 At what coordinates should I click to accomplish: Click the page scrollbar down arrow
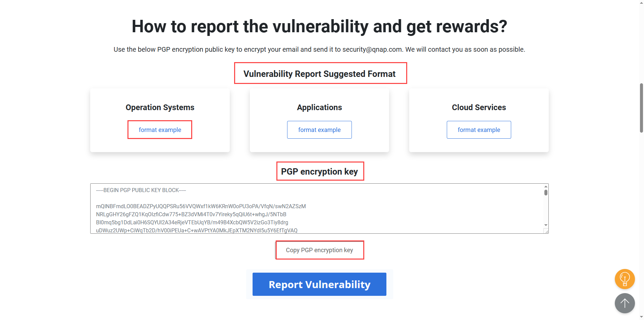(x=641, y=317)
